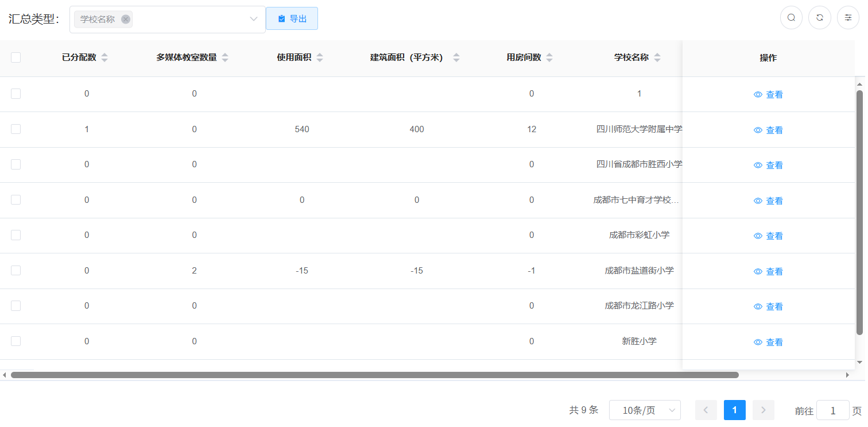This screenshot has height=427, width=868.
Task: Click page number 1 in pagination
Action: (x=734, y=410)
